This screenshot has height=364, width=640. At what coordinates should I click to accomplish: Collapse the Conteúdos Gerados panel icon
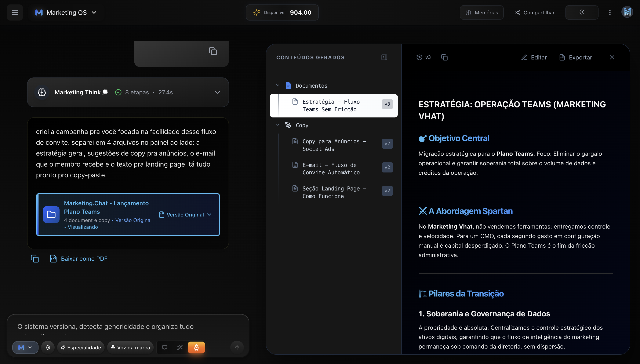tap(384, 58)
